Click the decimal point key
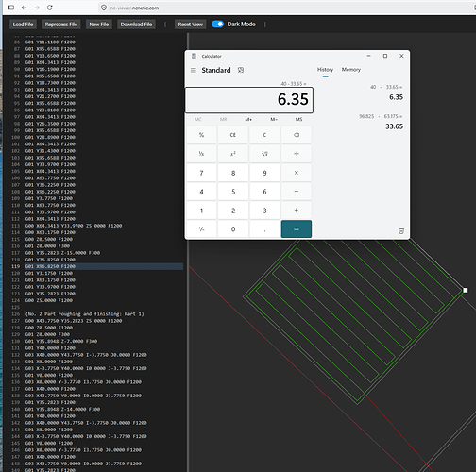 click(264, 229)
